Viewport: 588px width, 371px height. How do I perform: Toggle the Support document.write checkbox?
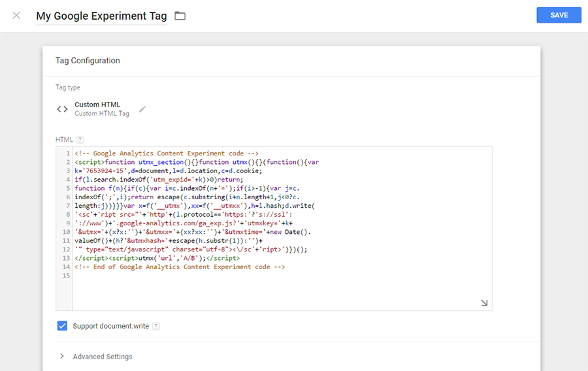click(62, 326)
